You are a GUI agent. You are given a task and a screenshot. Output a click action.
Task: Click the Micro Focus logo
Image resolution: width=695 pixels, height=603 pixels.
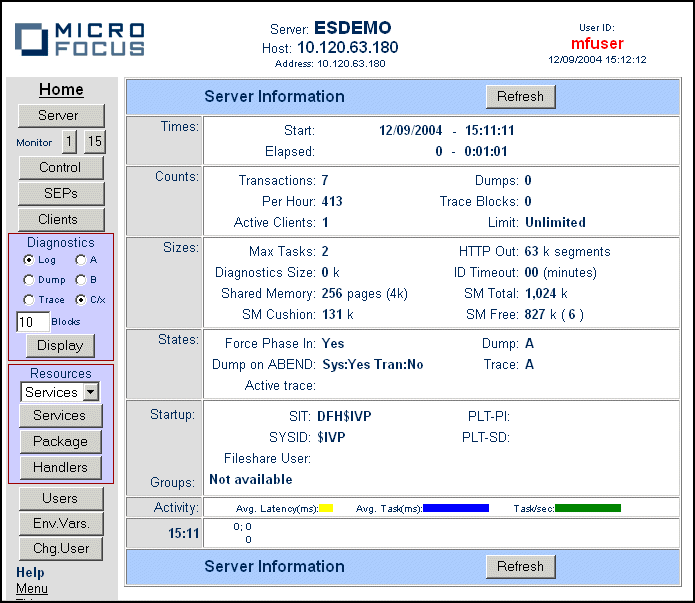pos(80,38)
